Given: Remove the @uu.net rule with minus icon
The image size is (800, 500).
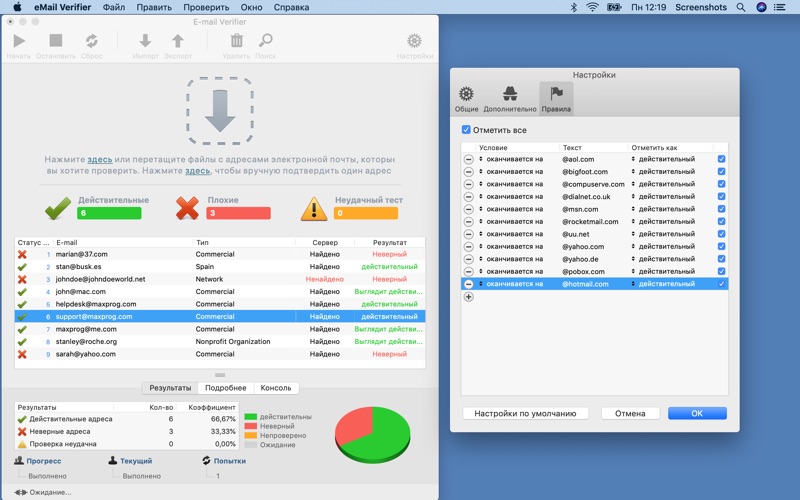Looking at the screenshot, I should [468, 234].
